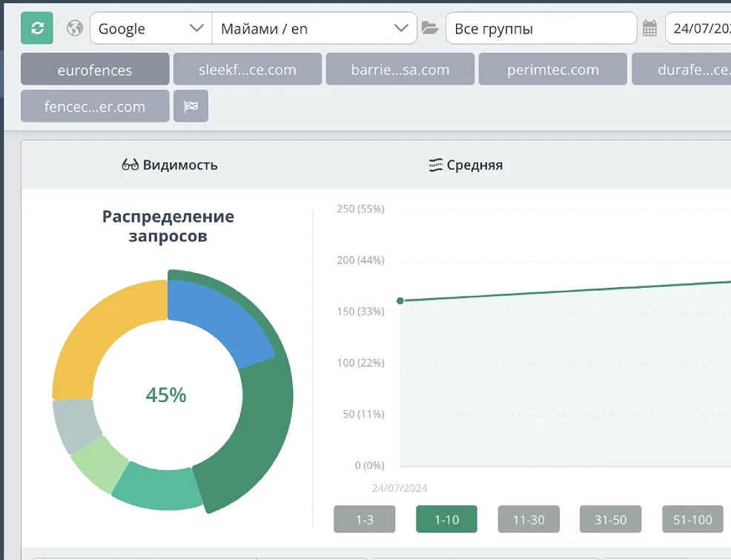Click the globe icon near search engine
The width and height of the screenshot is (731, 560).
(x=74, y=28)
